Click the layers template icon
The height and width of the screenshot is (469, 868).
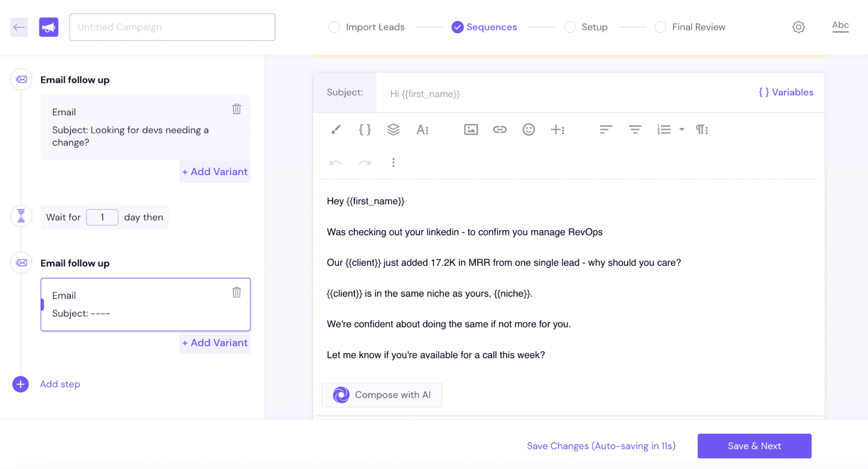393,129
